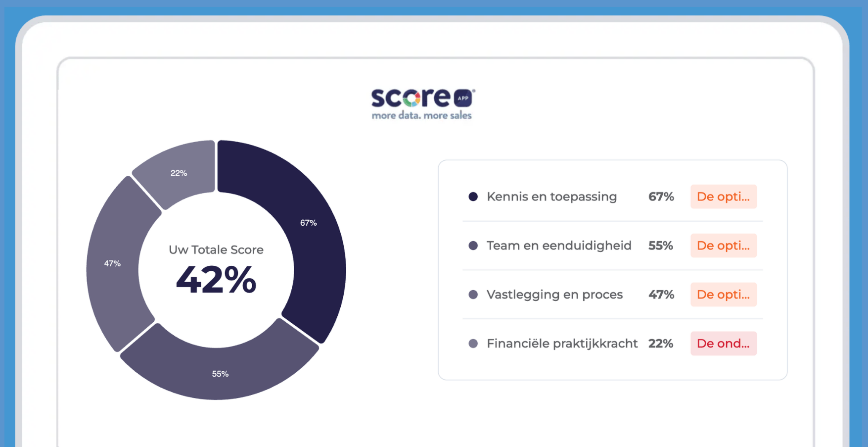
Task: Click the Financiële praktijkkracht label
Action: 562,344
